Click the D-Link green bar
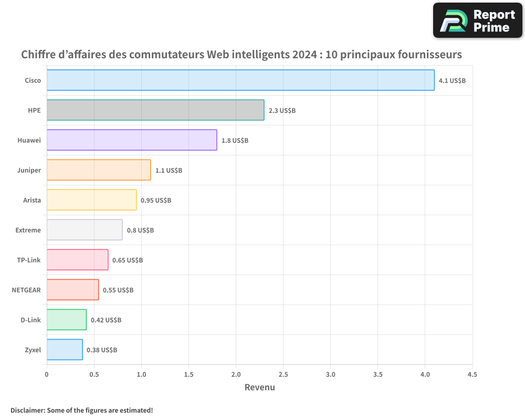This screenshot has height=420, width=525. click(x=66, y=320)
